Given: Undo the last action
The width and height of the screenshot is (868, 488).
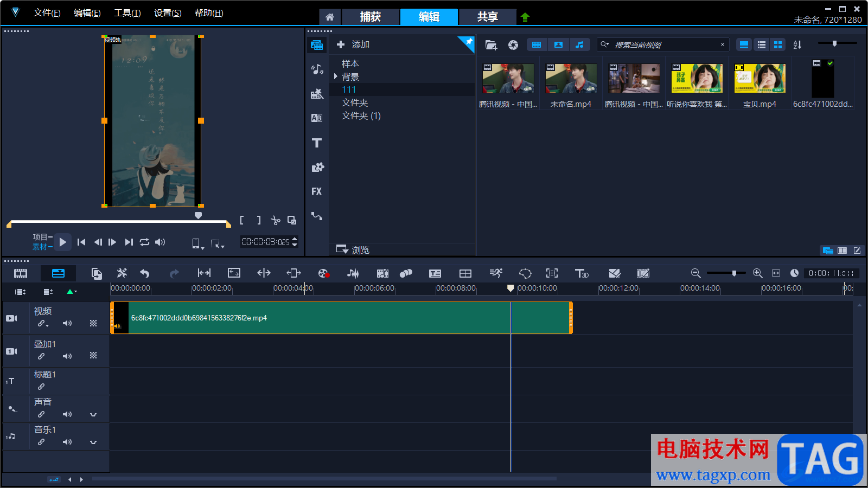Looking at the screenshot, I should 144,273.
